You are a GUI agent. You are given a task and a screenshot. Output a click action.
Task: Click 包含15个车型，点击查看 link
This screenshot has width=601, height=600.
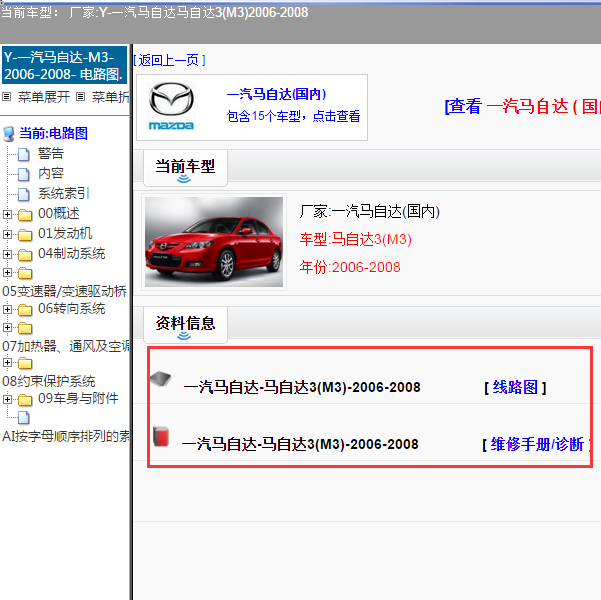pos(293,116)
